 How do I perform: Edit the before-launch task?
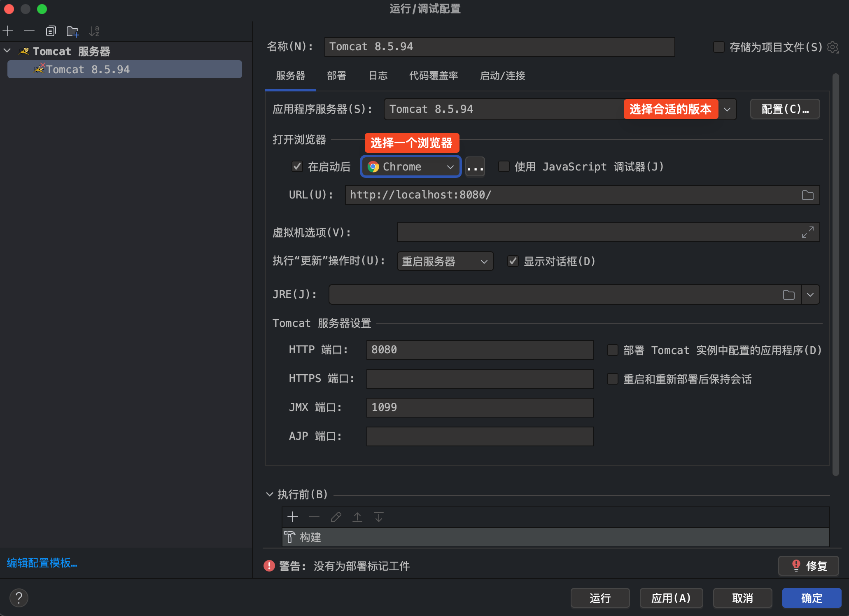[x=336, y=517]
